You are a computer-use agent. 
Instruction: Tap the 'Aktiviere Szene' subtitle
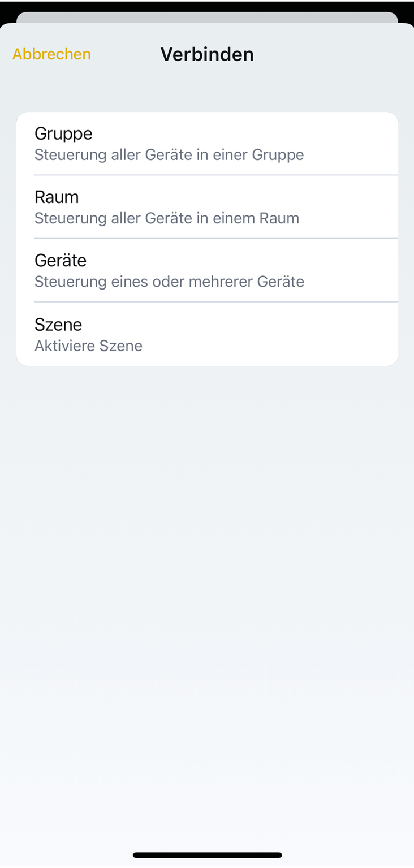click(x=88, y=346)
